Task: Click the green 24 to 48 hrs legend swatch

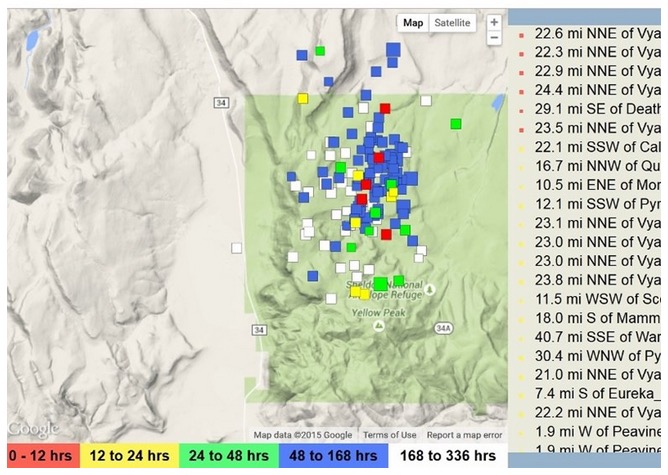Action: tap(229, 456)
